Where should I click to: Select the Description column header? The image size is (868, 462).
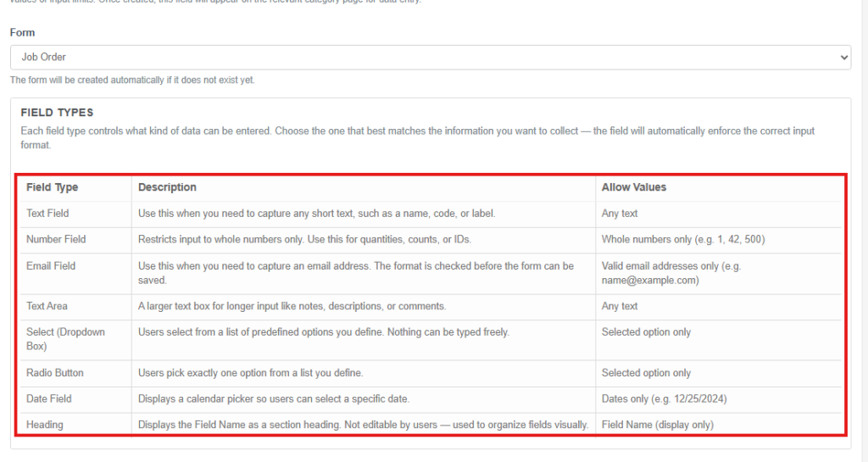pos(167,187)
